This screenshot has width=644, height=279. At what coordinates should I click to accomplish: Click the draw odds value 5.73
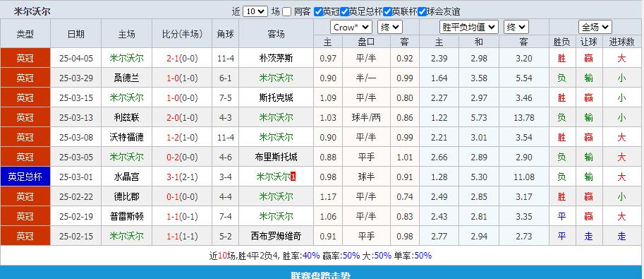coord(479,118)
